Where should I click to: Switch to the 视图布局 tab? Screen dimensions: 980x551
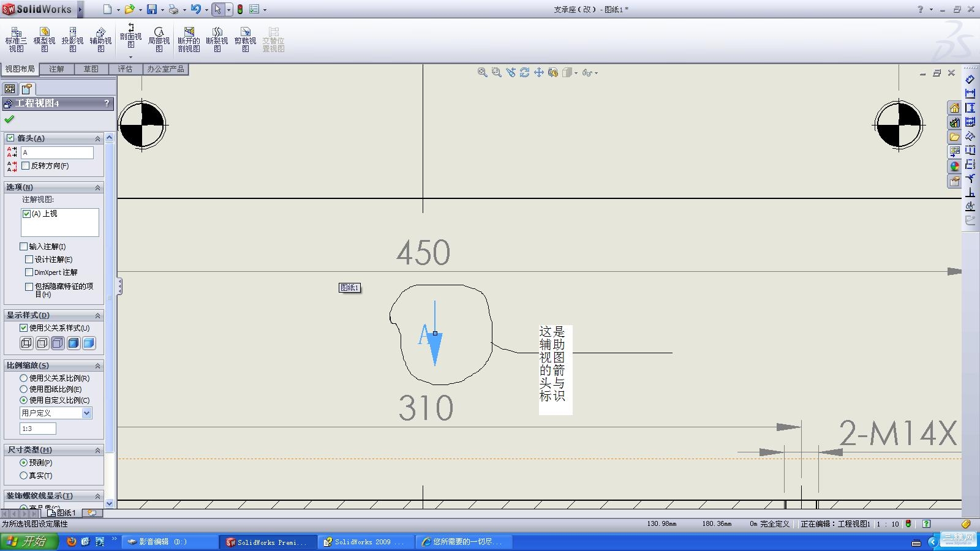[20, 69]
